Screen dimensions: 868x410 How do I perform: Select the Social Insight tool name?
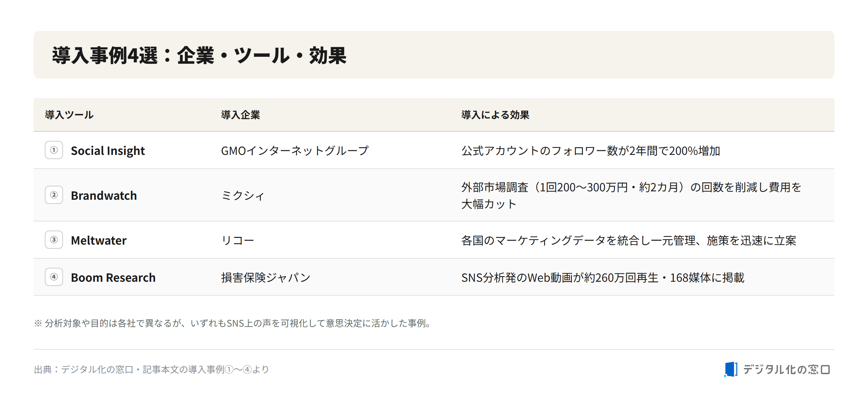point(108,151)
